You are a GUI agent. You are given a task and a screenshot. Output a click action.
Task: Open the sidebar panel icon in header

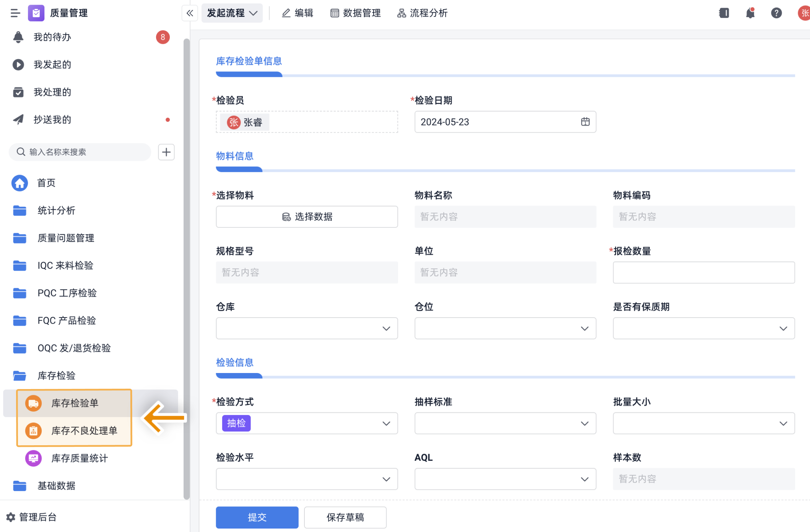pyautogui.click(x=724, y=13)
